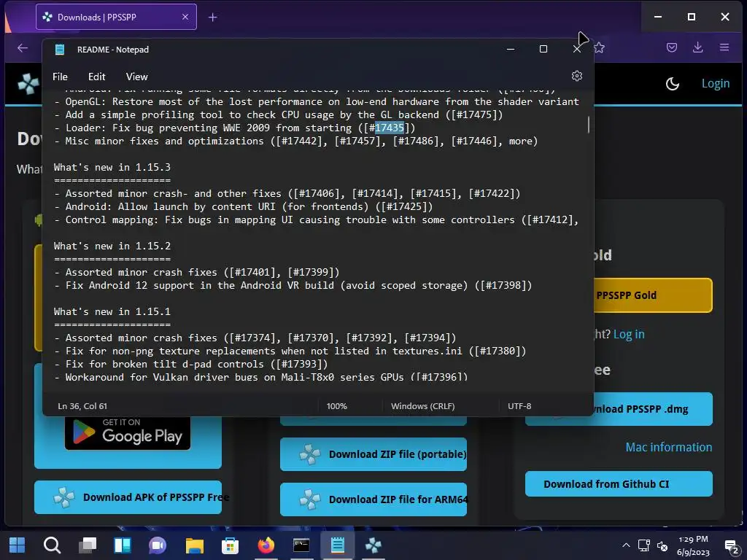This screenshot has height=560, width=747.
Task: Open File Explorer from the taskbar
Action: pos(194,545)
